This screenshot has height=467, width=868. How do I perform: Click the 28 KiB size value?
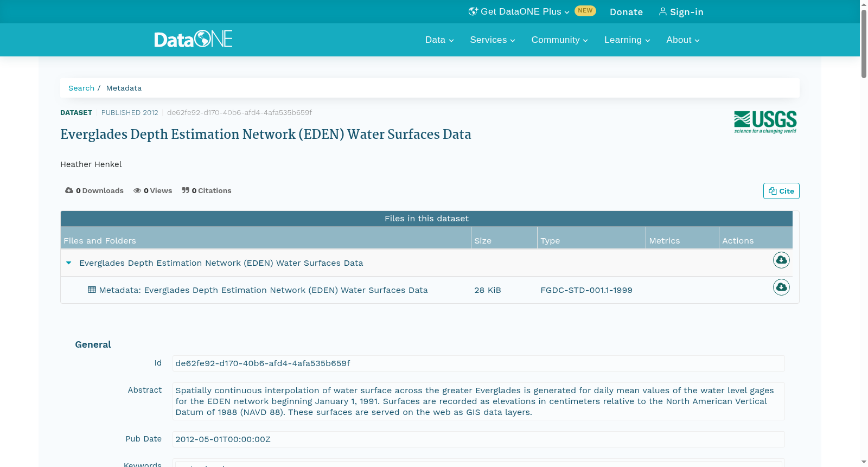[x=488, y=290]
